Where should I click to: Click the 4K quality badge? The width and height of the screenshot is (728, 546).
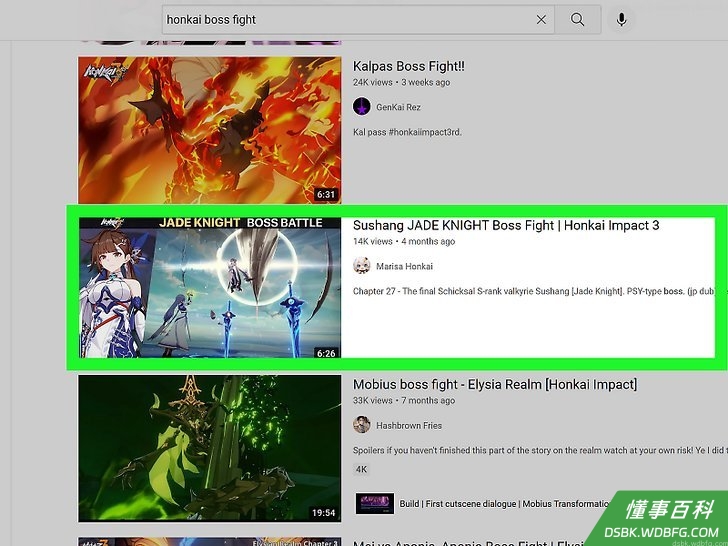[x=361, y=469]
